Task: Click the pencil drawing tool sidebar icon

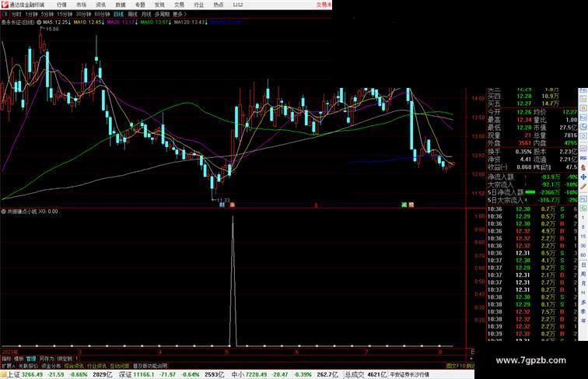Action: pyautogui.click(x=583, y=187)
